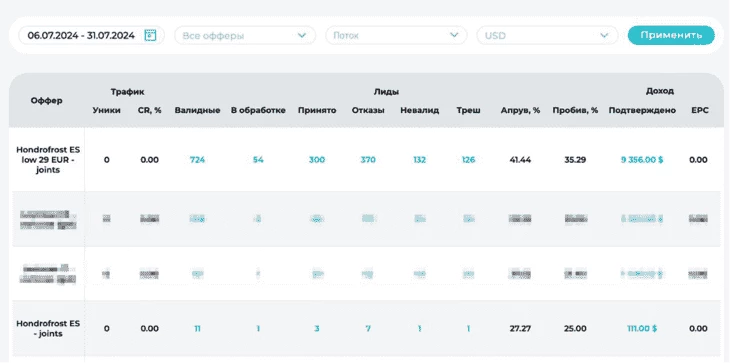Open 126 trash leads link
The width and height of the screenshot is (730, 363).
click(468, 160)
